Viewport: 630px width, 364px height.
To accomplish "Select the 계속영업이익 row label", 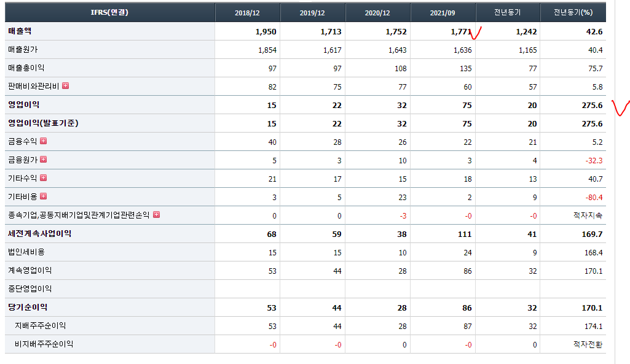I will pyautogui.click(x=30, y=271).
